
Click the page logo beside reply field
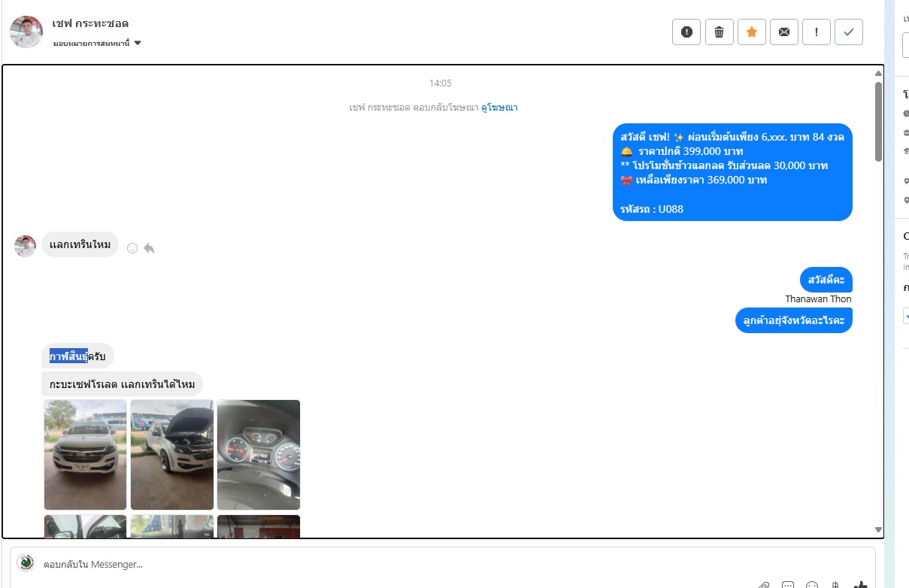point(26,562)
